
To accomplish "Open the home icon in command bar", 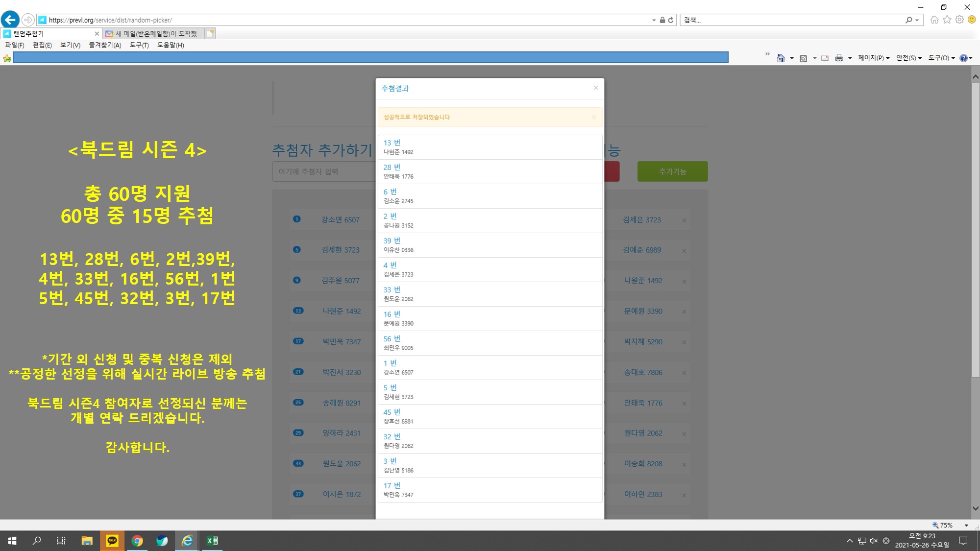I will (781, 58).
